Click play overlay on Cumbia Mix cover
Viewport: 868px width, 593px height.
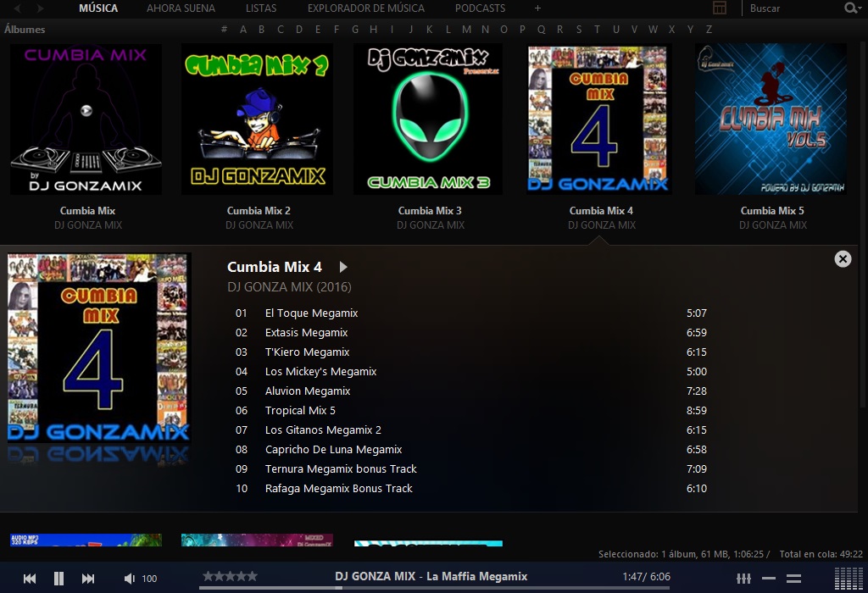tap(86, 111)
